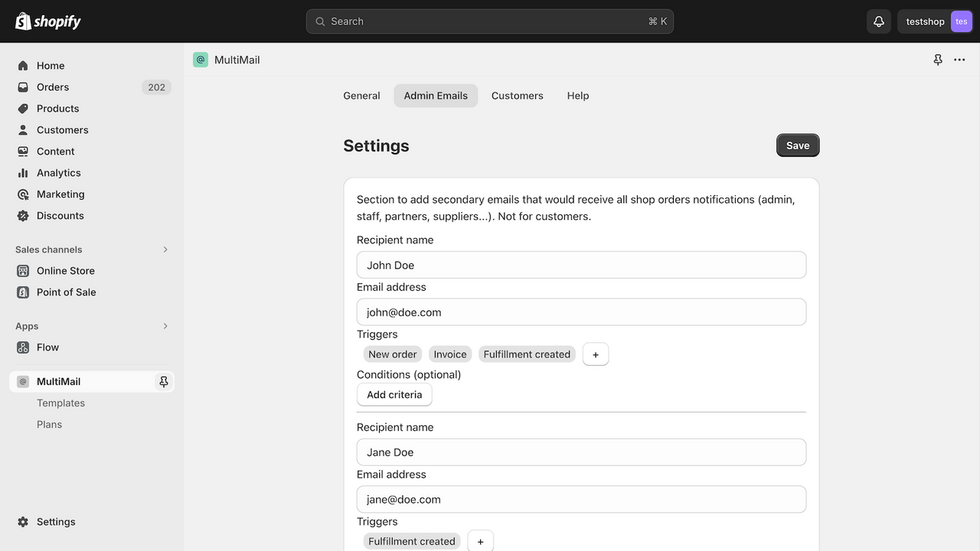
Task: Unpin MultiMail using sidebar pin icon
Action: [x=163, y=382]
